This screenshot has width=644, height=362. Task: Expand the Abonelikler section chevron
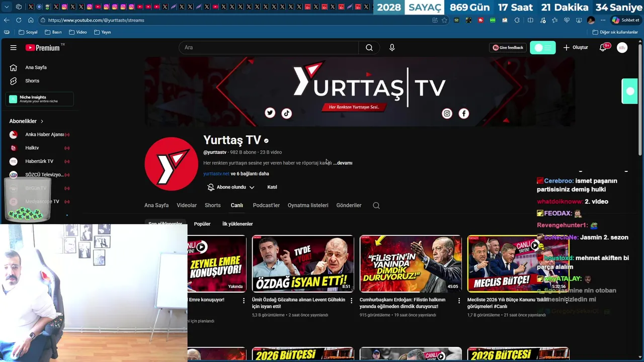click(x=42, y=121)
